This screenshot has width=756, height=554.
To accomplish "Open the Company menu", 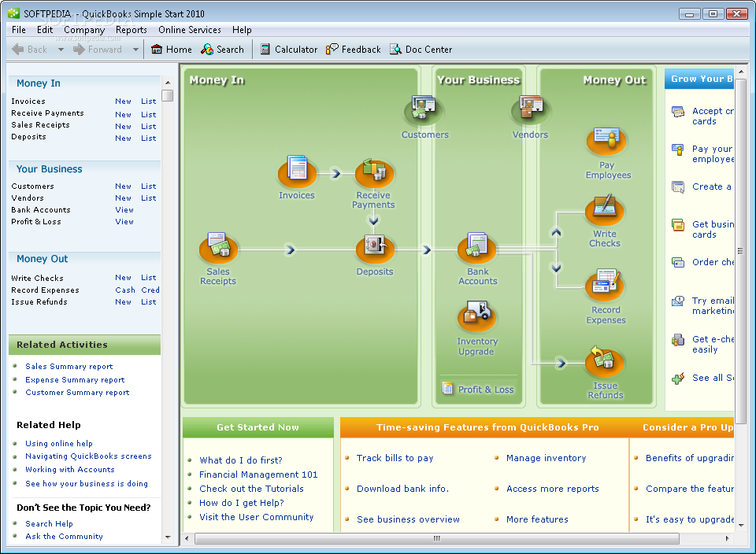I will pyautogui.click(x=84, y=30).
